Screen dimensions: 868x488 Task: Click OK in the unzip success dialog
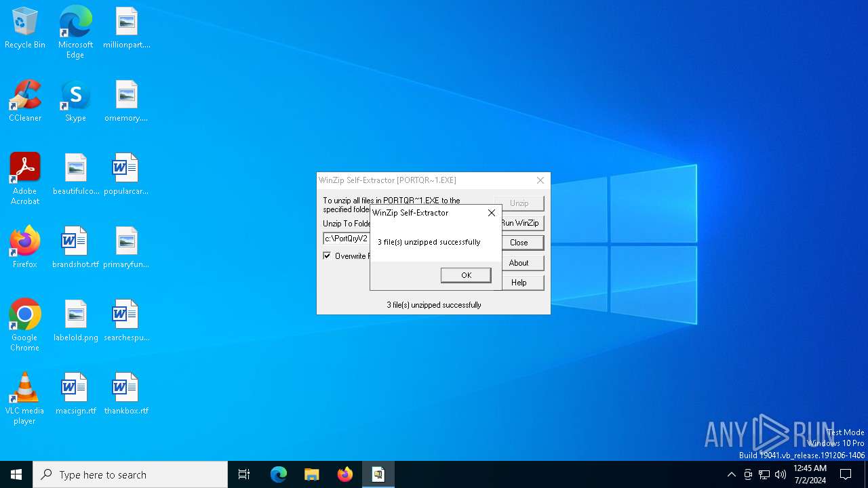click(x=466, y=275)
